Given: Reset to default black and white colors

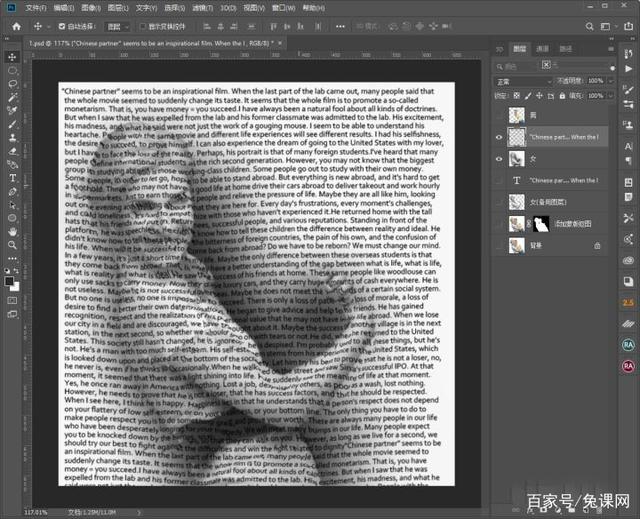Looking at the screenshot, I should click(x=7, y=271).
